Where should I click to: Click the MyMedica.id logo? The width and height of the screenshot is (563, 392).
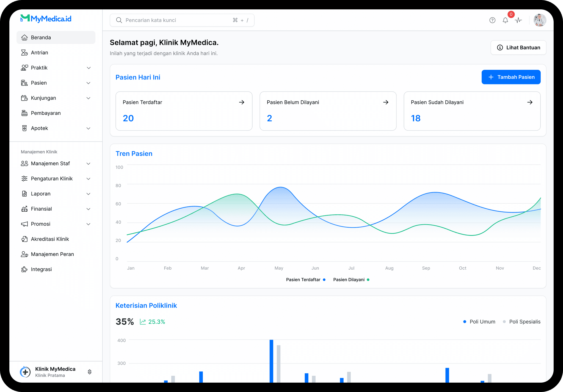pos(46,18)
